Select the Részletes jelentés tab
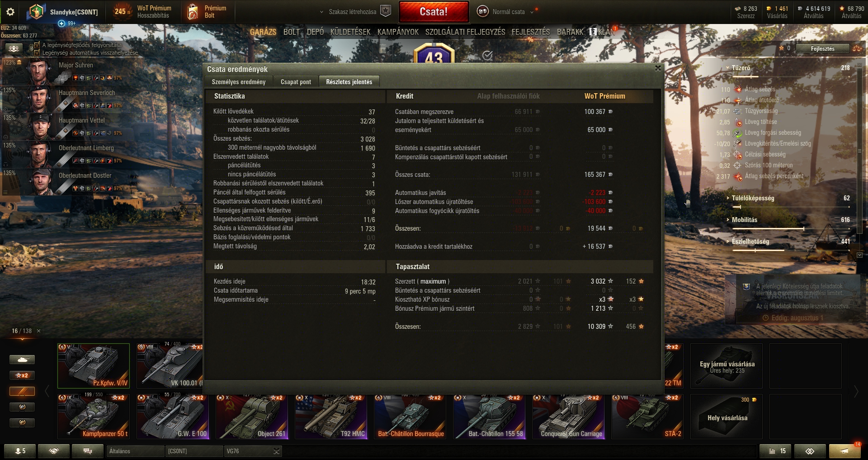Image resolution: width=868 pixels, height=460 pixels. (349, 82)
